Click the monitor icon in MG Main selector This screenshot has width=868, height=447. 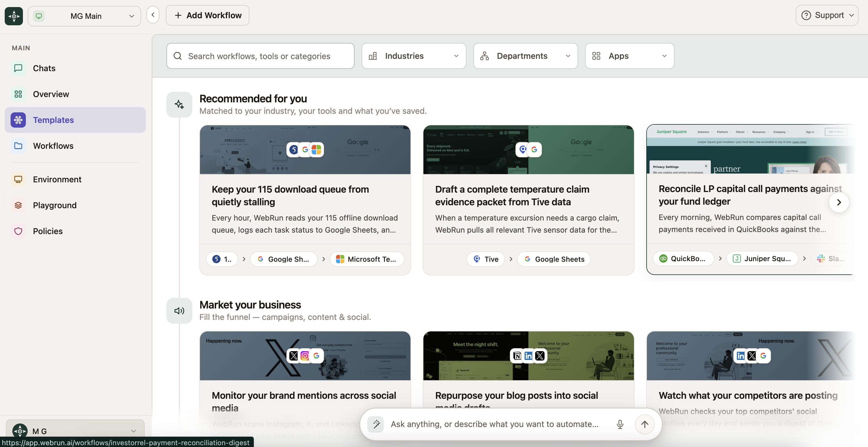click(39, 16)
